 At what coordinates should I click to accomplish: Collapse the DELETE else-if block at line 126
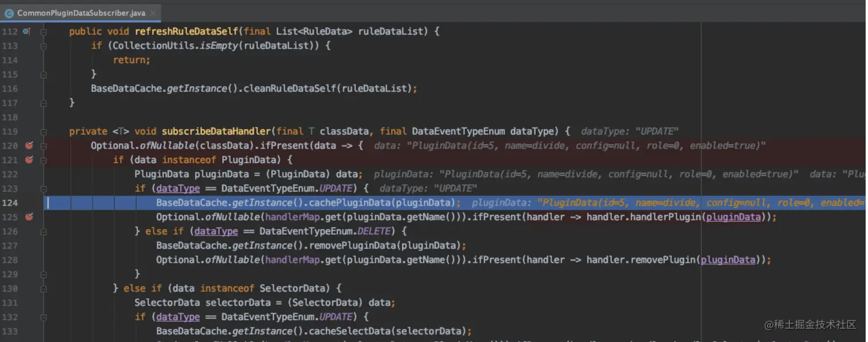[x=44, y=231]
